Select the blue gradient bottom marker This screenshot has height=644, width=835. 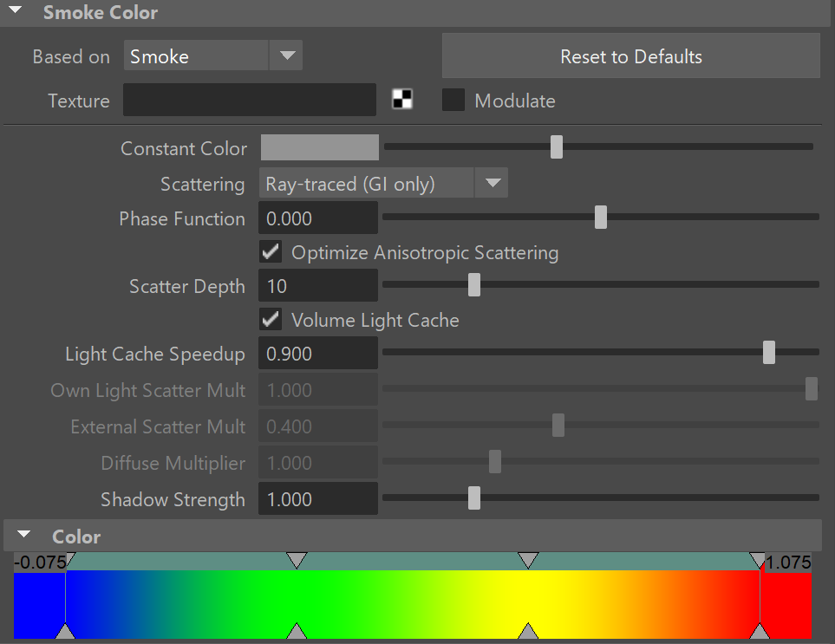[x=66, y=631]
